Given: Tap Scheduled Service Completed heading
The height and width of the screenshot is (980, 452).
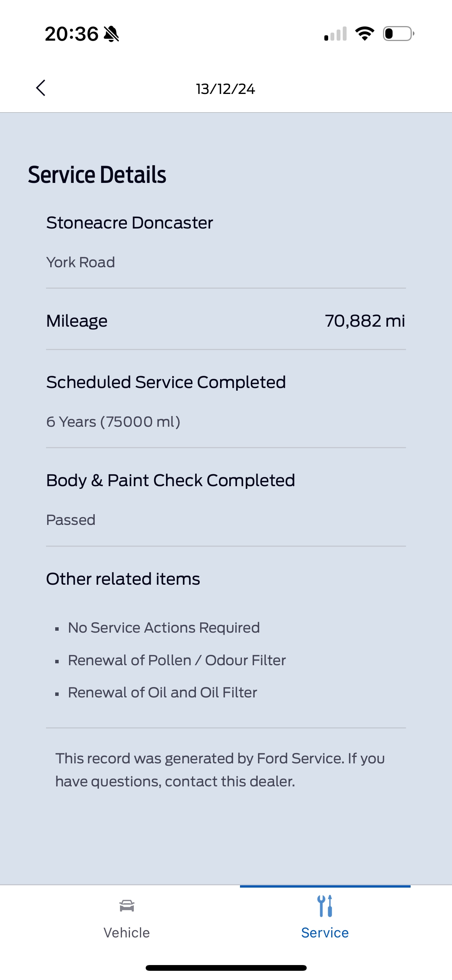Looking at the screenshot, I should click(x=166, y=382).
